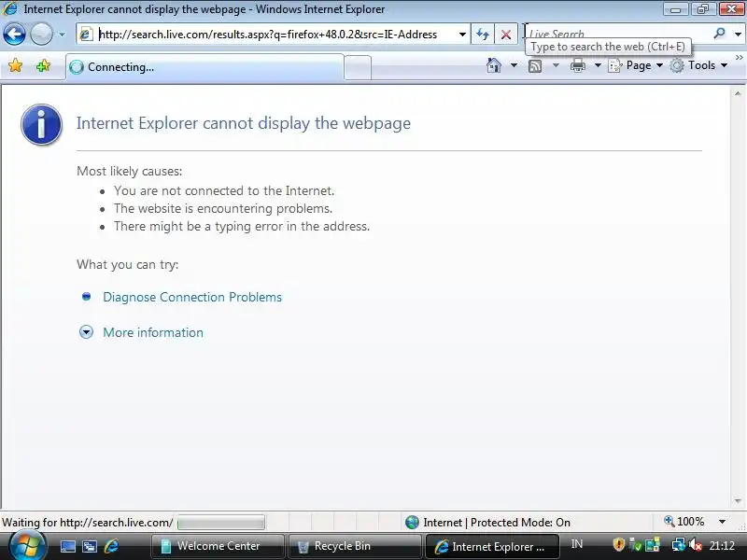Switch to Recycle Bin taskbar button

pos(355,546)
